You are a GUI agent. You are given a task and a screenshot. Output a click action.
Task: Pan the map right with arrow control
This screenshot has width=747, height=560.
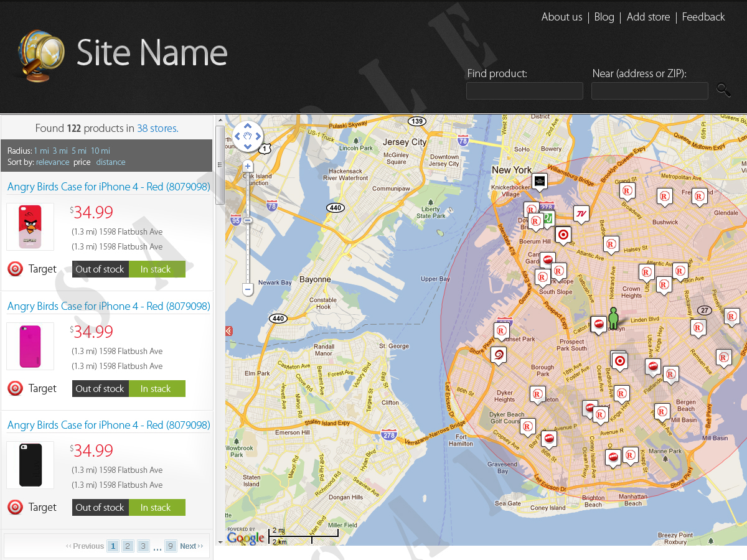258,136
